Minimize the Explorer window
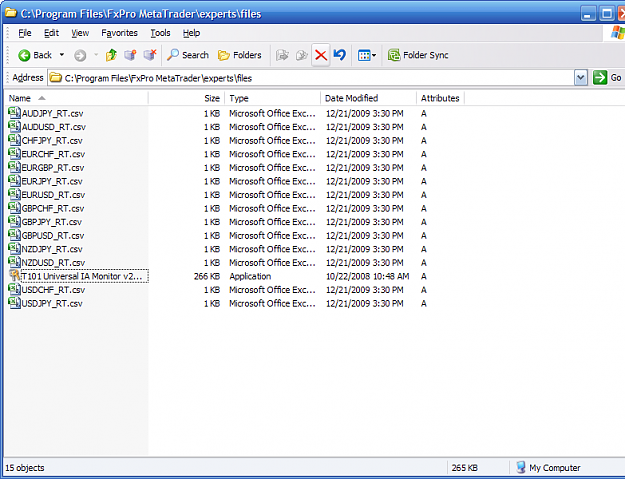This screenshot has width=625, height=479. (x=588, y=14)
